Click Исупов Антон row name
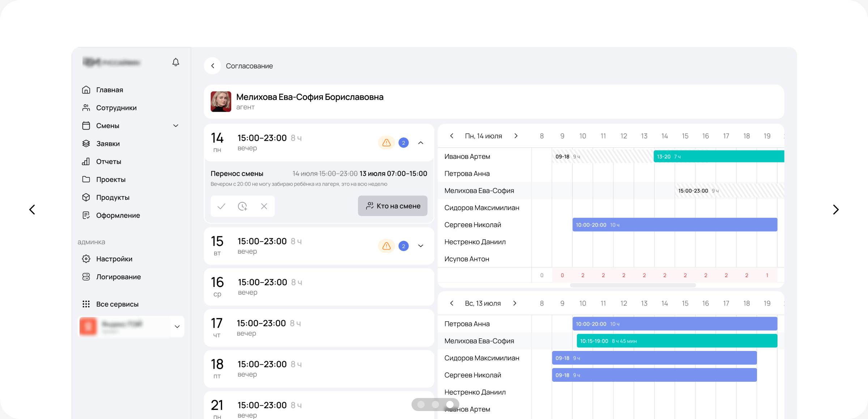Image resolution: width=868 pixels, height=419 pixels. tap(467, 259)
